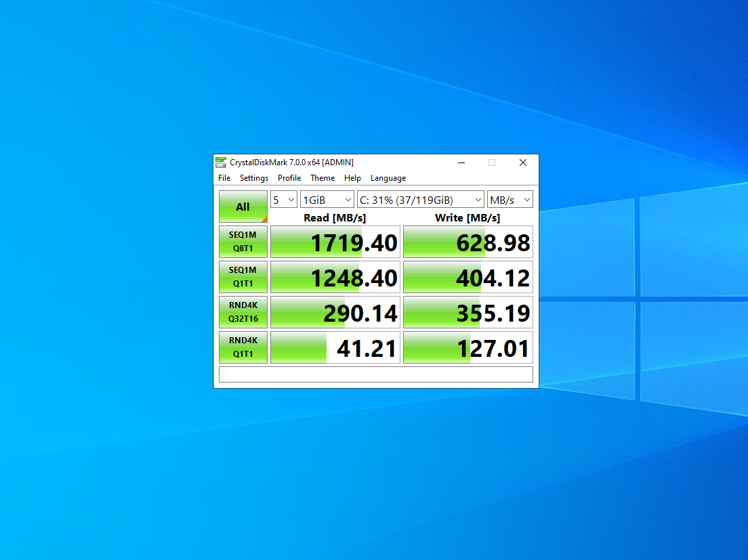This screenshot has height=560, width=748.
Task: Open the Settings menu
Action: (254, 178)
